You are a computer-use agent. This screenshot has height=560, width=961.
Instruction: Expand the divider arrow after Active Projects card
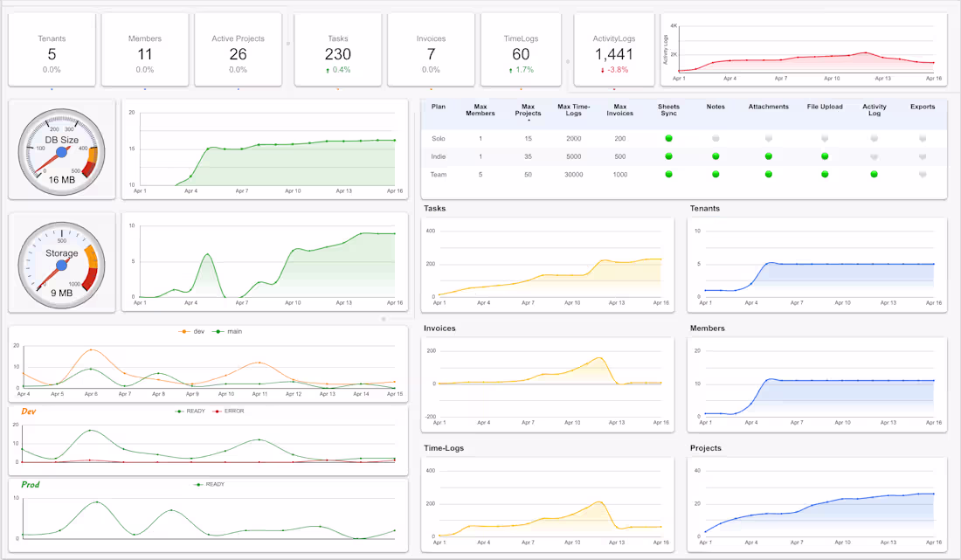[287, 43]
